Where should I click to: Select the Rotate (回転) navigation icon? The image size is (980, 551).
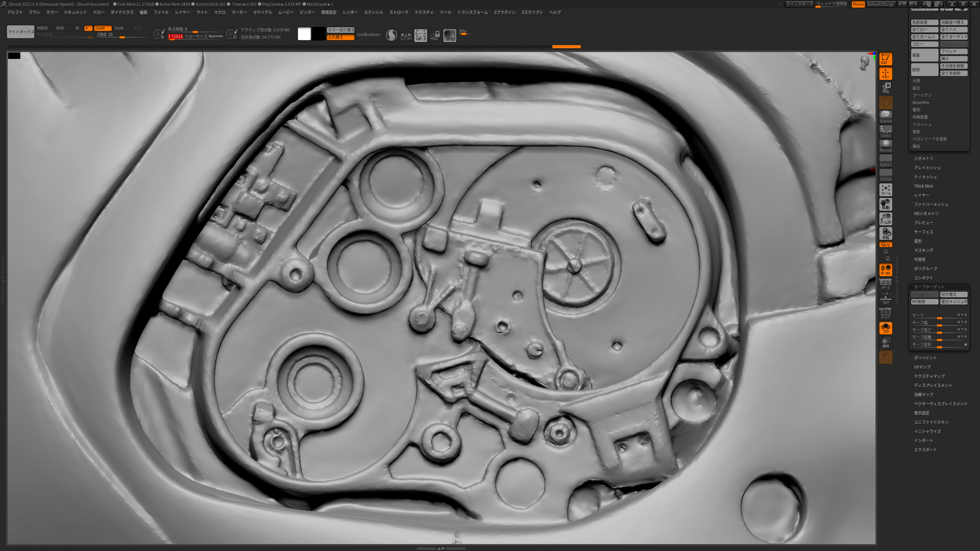tap(885, 233)
